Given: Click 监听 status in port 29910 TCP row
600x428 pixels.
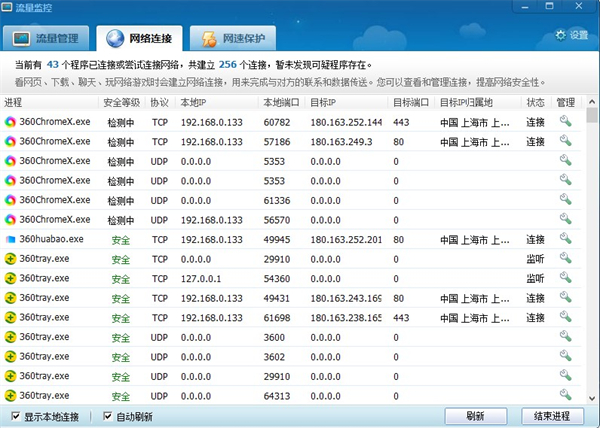Looking at the screenshot, I should 535,259.
